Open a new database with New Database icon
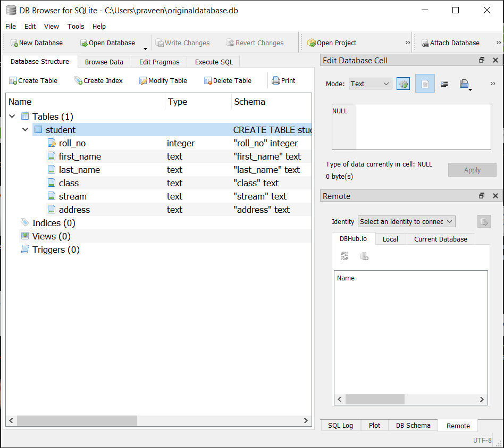 36,43
